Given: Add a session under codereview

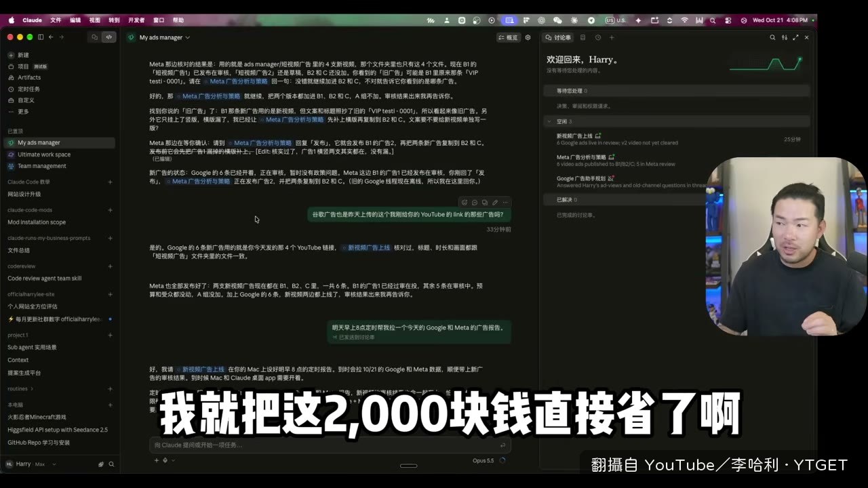Looking at the screenshot, I should coord(110,266).
